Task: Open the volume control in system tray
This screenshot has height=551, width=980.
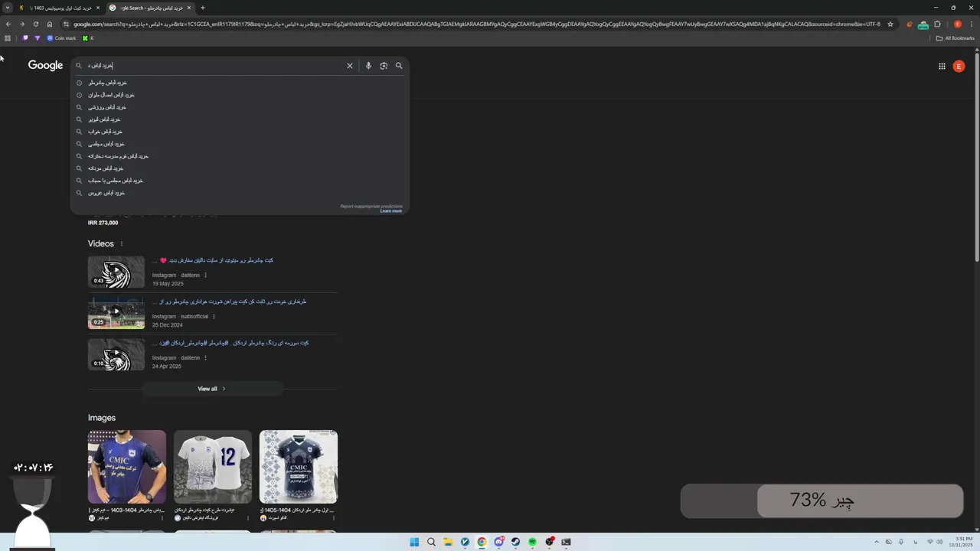Action: (x=939, y=542)
